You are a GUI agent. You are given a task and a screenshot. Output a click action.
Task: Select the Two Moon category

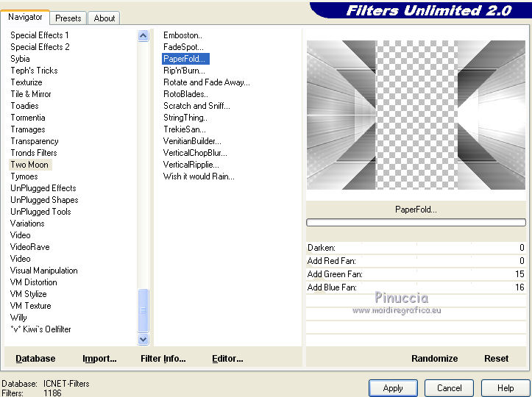tap(29, 165)
